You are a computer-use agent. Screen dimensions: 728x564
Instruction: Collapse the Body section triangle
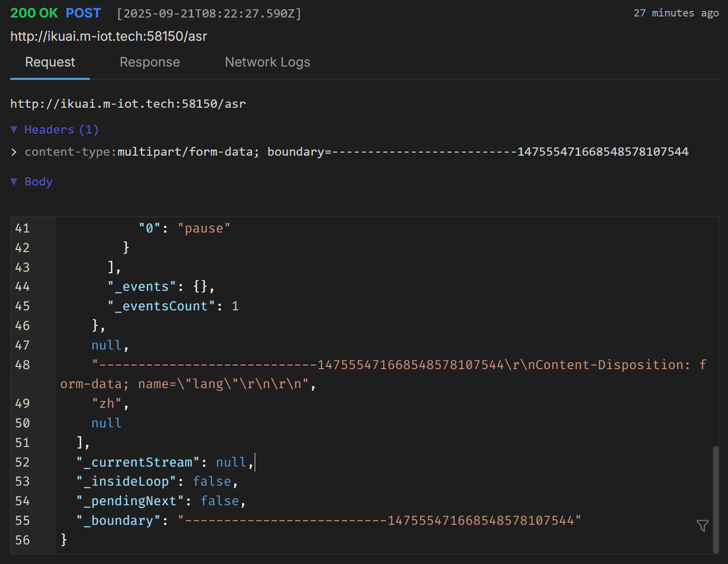click(14, 181)
